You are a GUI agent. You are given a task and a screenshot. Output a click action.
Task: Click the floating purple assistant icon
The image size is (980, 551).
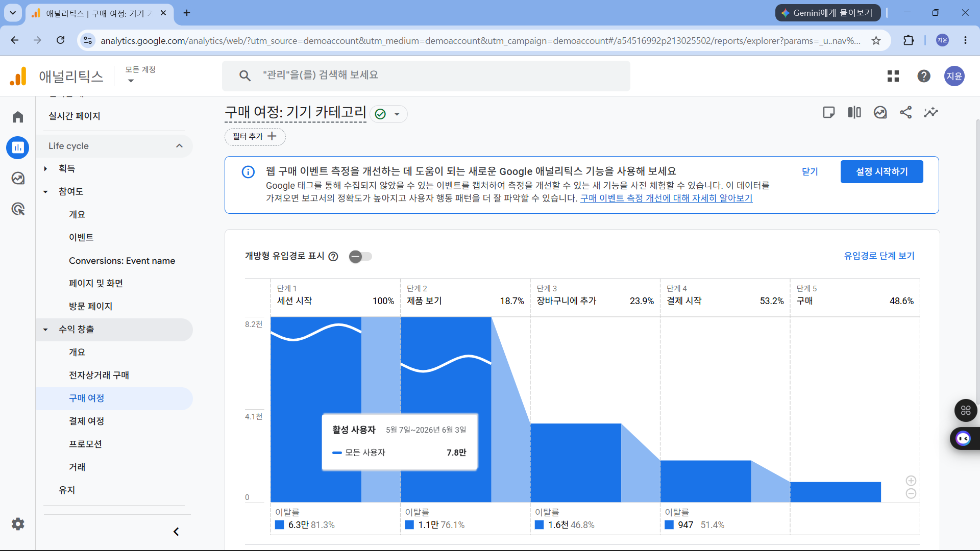click(963, 438)
